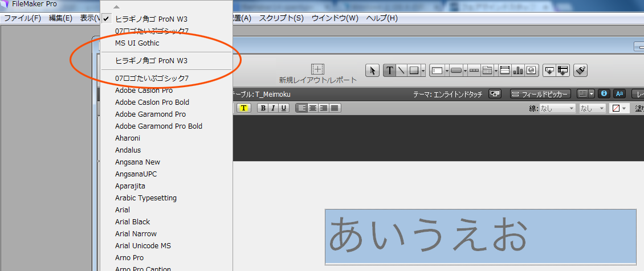The image size is (644, 271).
Task: Open the ヘルプ(H) menu
Action: [x=382, y=18]
